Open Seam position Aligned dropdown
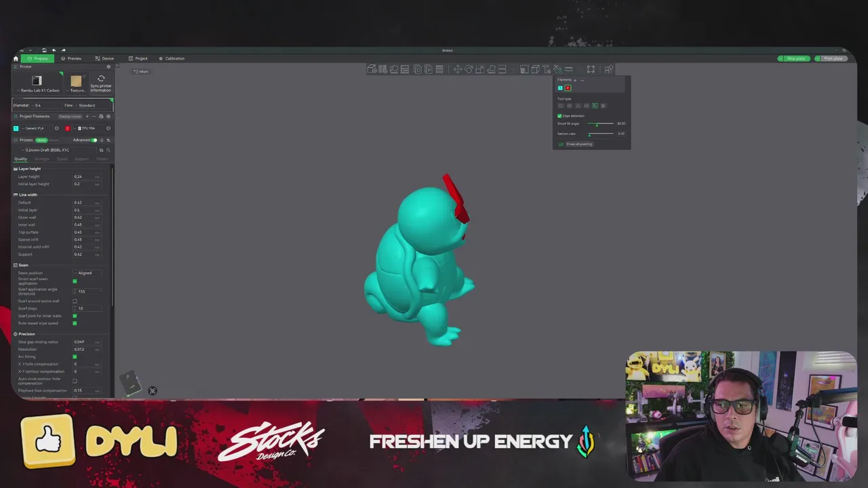This screenshot has height=488, width=868. tap(88, 273)
